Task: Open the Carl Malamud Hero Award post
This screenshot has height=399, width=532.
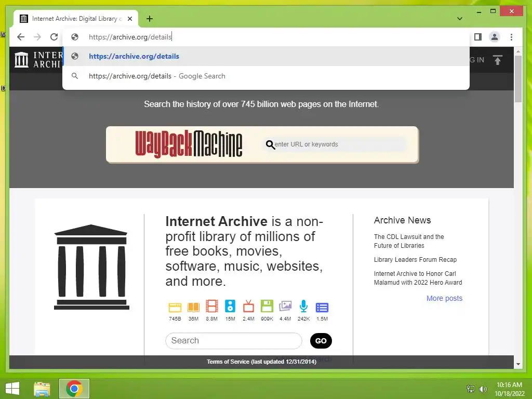Action: coord(418,278)
